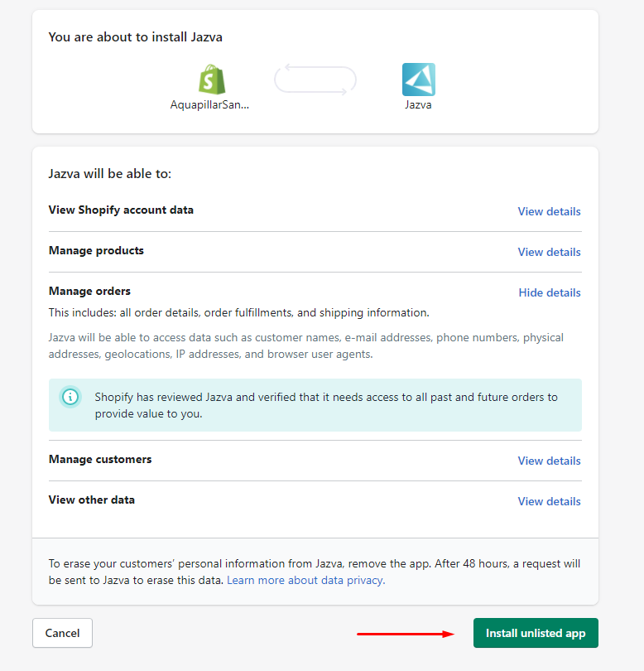Click the Shopify shopping bag icon
This screenshot has width=644, height=671.
[x=211, y=80]
